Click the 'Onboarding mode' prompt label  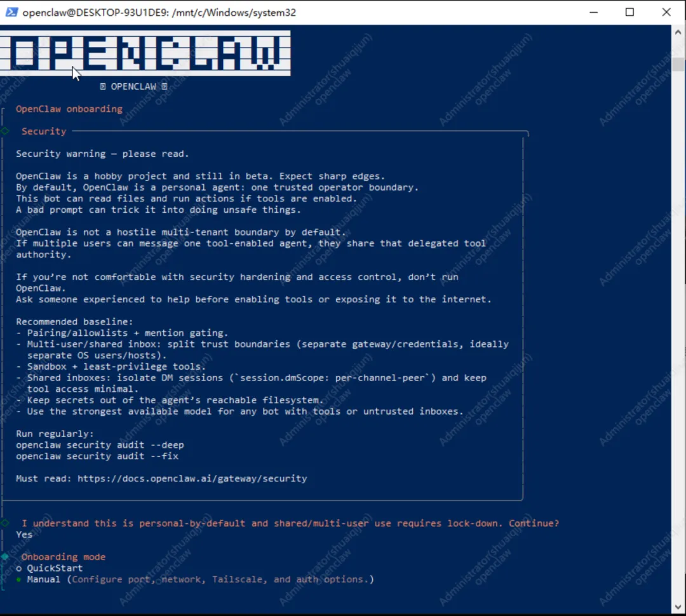pos(64,556)
